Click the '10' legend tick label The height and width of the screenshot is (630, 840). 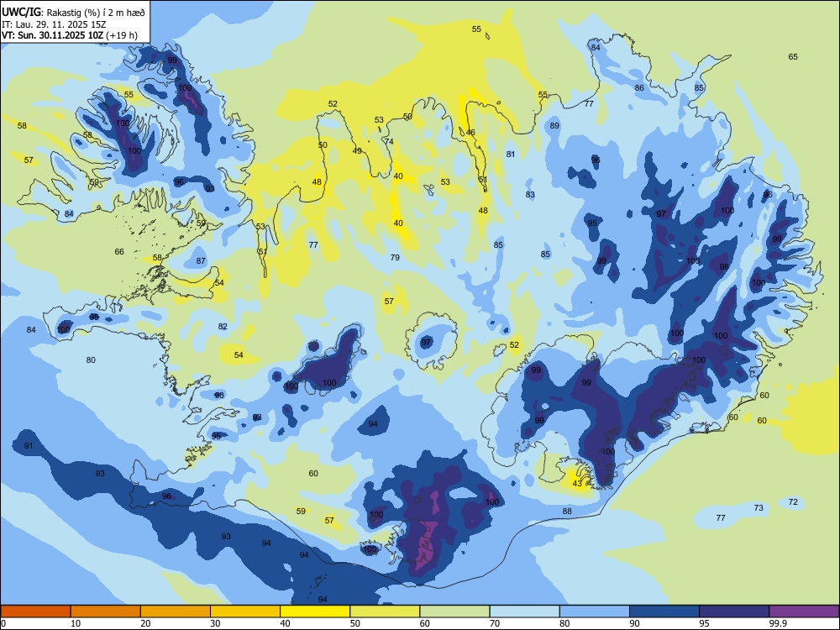[x=76, y=623]
